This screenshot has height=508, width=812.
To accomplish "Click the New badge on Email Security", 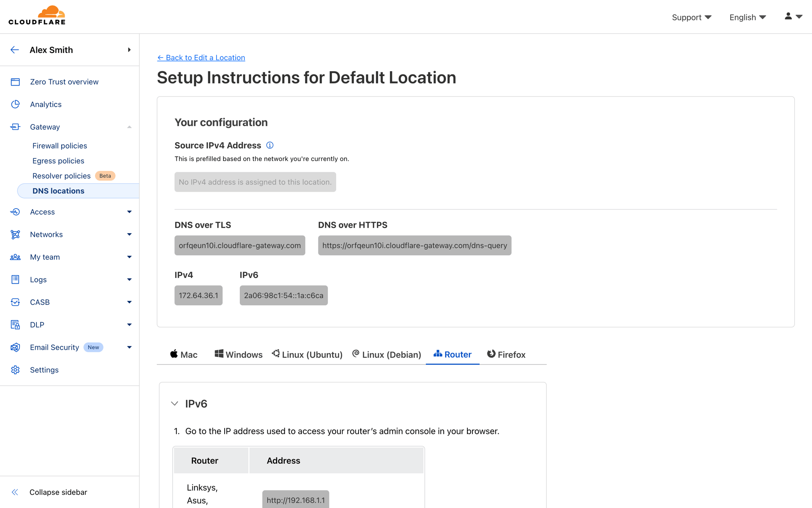I will point(93,347).
